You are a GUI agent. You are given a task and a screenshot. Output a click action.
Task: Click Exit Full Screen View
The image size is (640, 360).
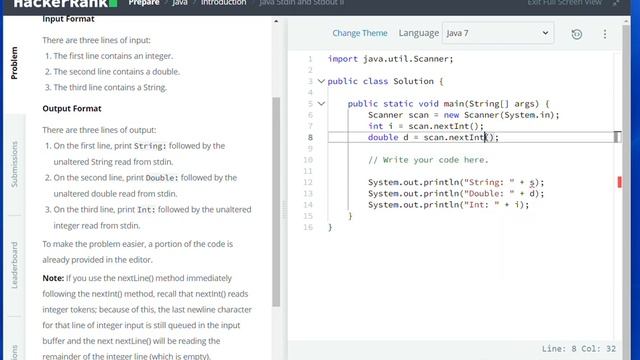click(x=564, y=3)
